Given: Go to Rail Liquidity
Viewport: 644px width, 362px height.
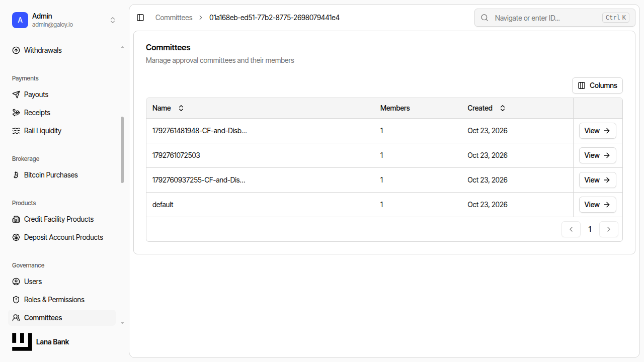Looking at the screenshot, I should point(62,131).
